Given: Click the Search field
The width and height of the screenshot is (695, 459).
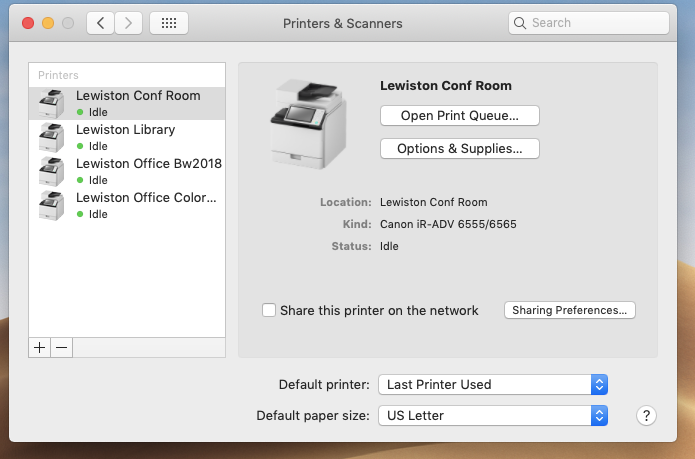Looking at the screenshot, I should [589, 23].
